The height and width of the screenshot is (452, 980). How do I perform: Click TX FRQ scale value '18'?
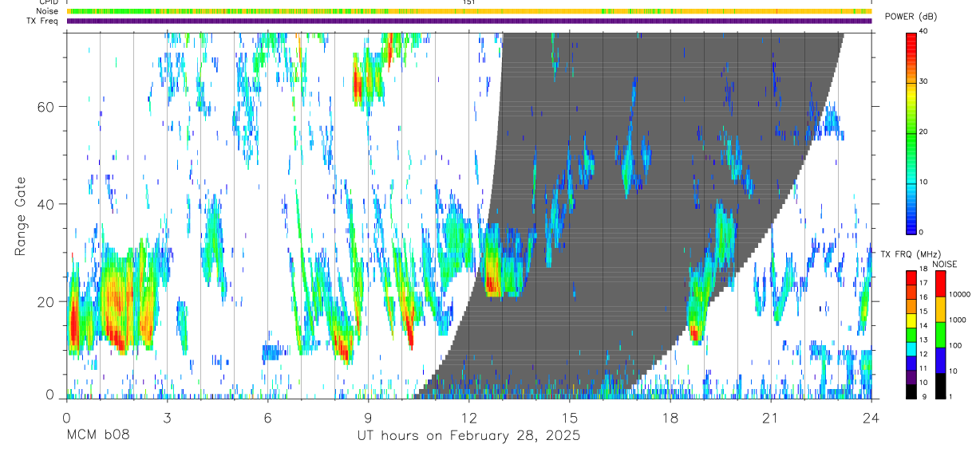(924, 269)
